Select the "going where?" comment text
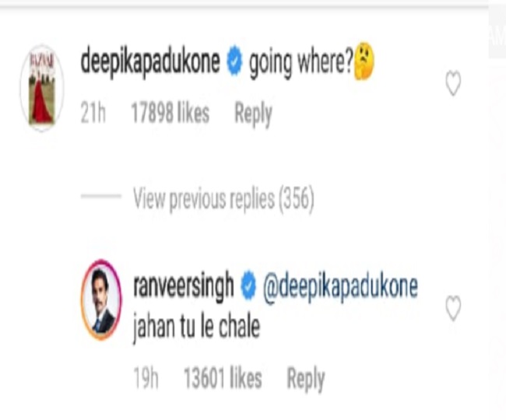 pyautogui.click(x=301, y=63)
